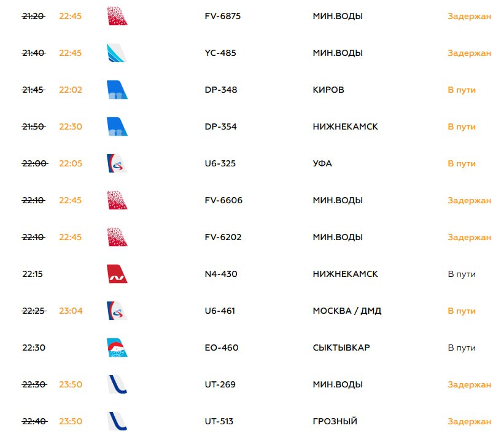Screen dimensions: 504x439
Task: Click Задержан status for flight YC-485
Action: [x=469, y=53]
